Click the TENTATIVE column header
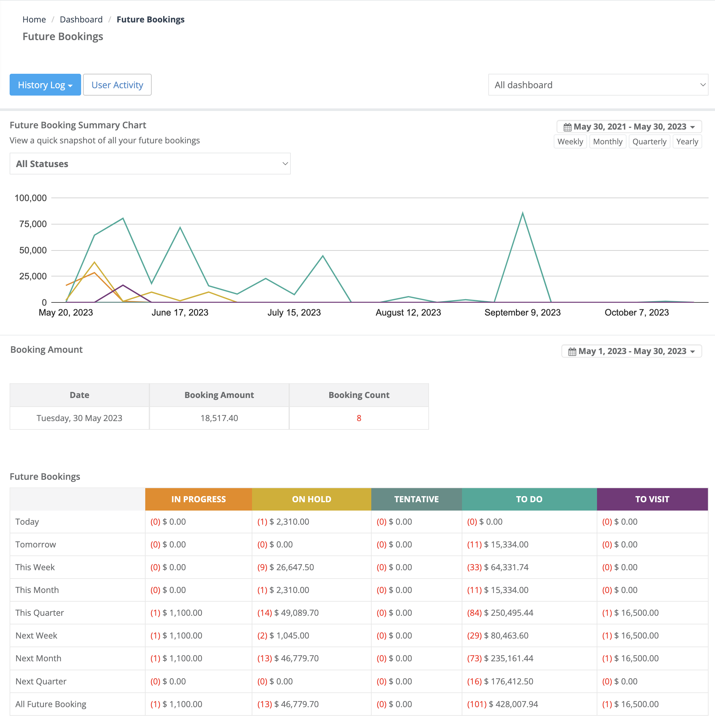Image resolution: width=715 pixels, height=728 pixels. coord(416,499)
